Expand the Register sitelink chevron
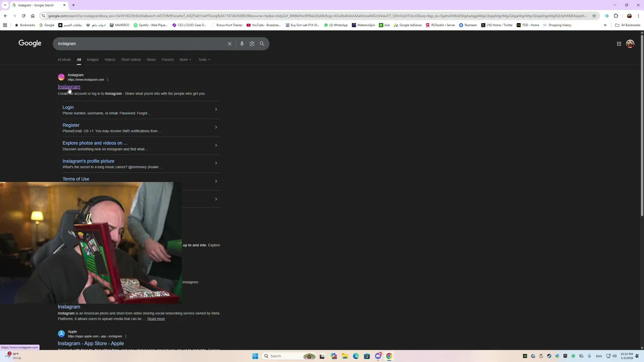 pos(216,127)
